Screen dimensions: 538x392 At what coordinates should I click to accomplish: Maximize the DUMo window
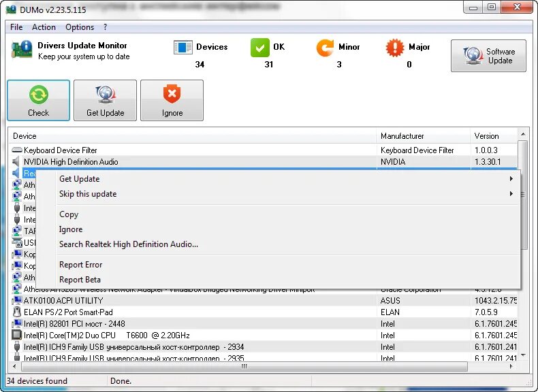492,7
